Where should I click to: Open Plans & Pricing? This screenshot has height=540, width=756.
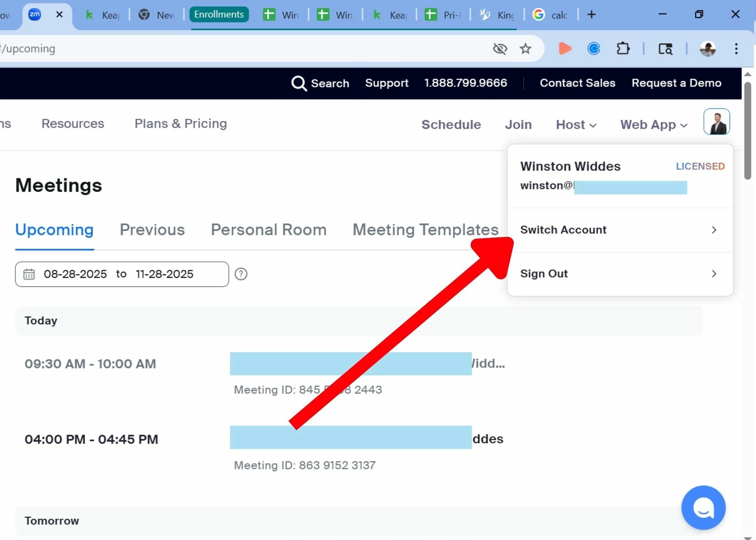click(181, 123)
